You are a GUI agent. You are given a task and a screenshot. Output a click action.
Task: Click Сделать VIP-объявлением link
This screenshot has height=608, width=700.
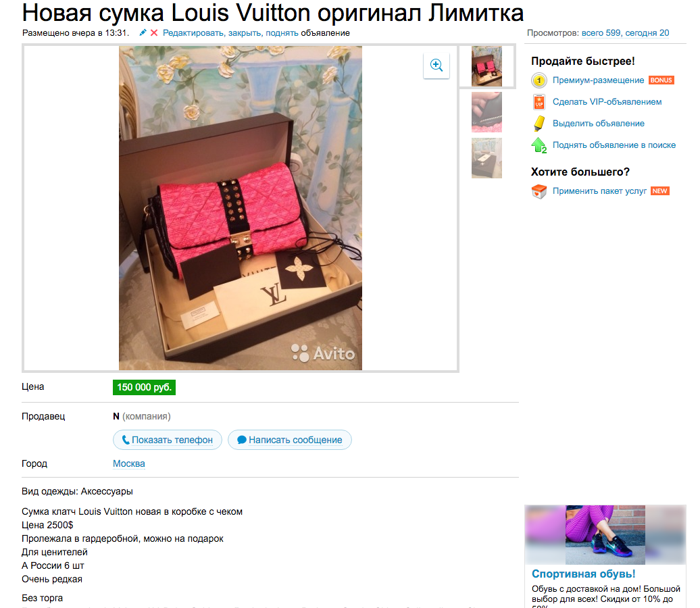pyautogui.click(x=607, y=102)
